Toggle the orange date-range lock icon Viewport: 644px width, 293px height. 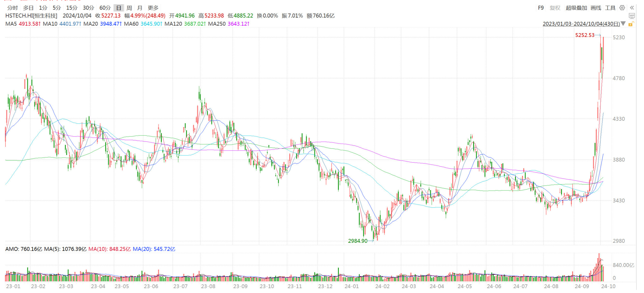[631, 24]
